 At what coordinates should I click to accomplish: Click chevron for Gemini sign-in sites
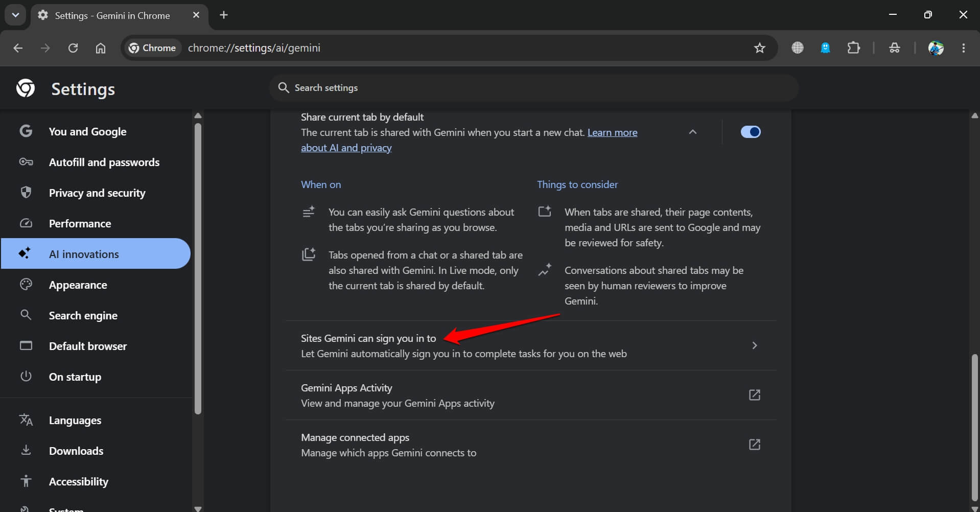tap(755, 345)
